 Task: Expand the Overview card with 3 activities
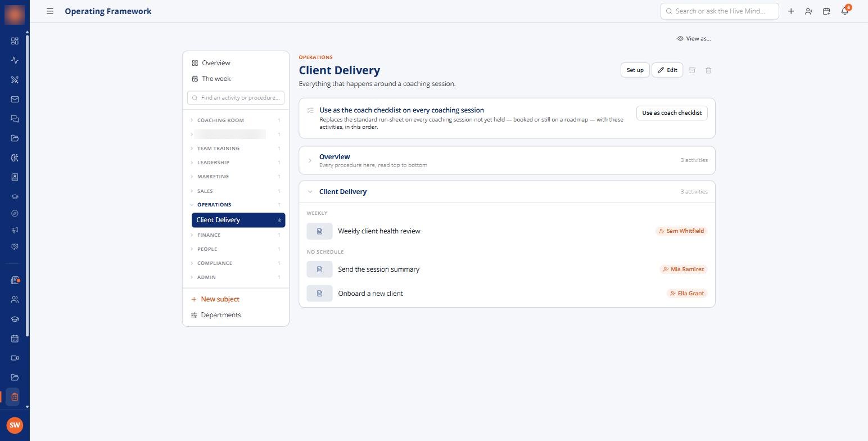[x=507, y=160]
